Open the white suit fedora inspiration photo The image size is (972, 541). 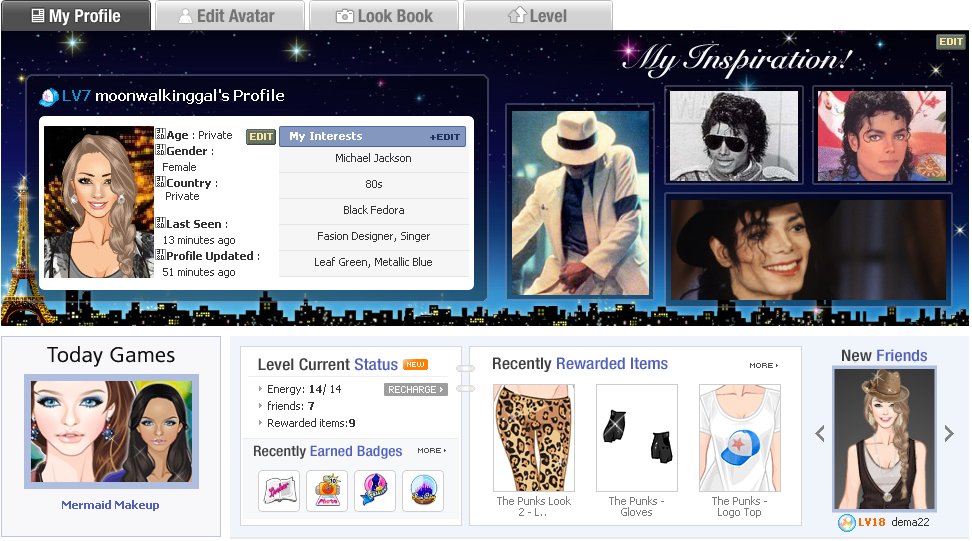pyautogui.click(x=580, y=202)
